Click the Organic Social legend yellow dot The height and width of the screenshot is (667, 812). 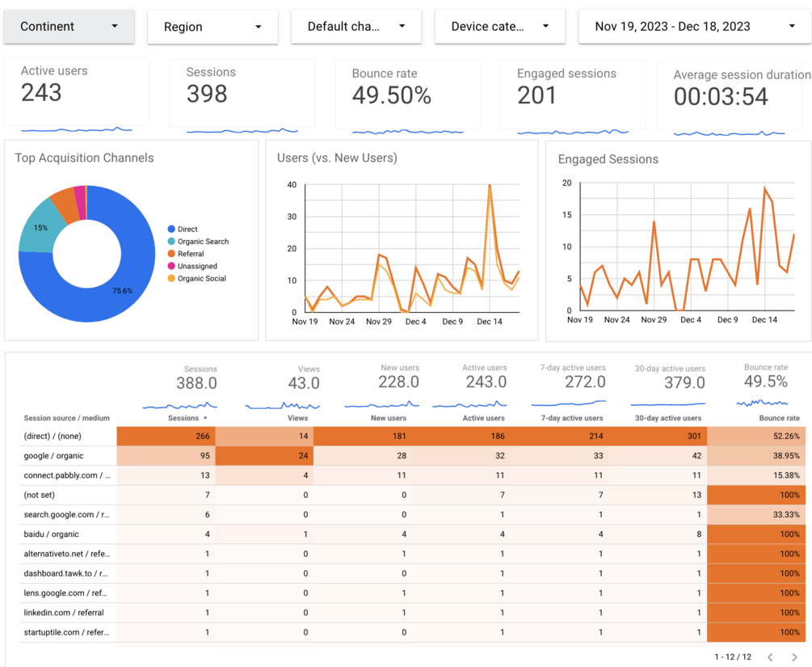point(171,278)
